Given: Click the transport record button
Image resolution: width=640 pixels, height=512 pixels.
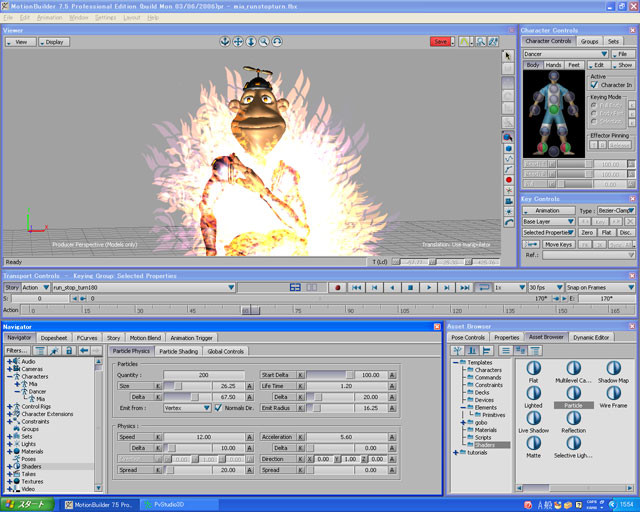Looking at the screenshot, I should point(338,287).
